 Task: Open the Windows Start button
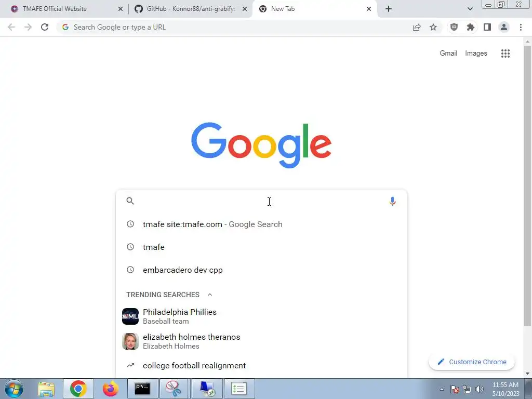[x=14, y=389]
